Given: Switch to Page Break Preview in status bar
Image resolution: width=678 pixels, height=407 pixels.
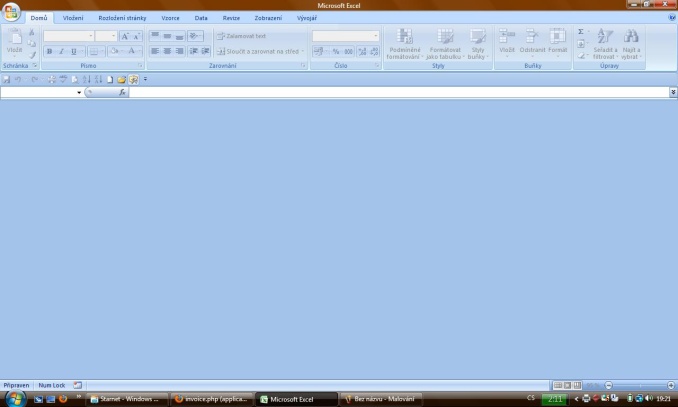Looking at the screenshot, I should coord(577,385).
